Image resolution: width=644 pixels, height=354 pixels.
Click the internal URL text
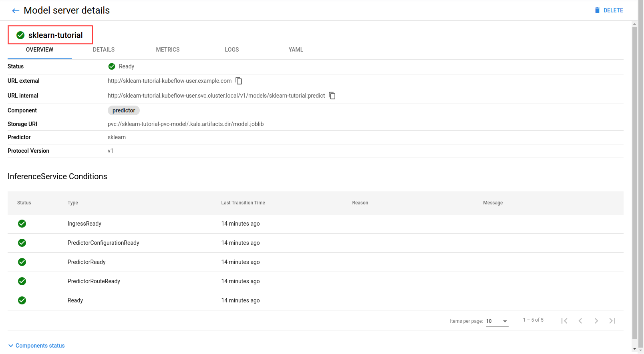(216, 96)
